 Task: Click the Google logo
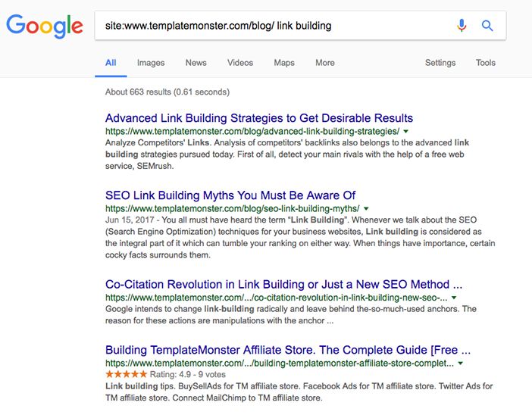(44, 26)
